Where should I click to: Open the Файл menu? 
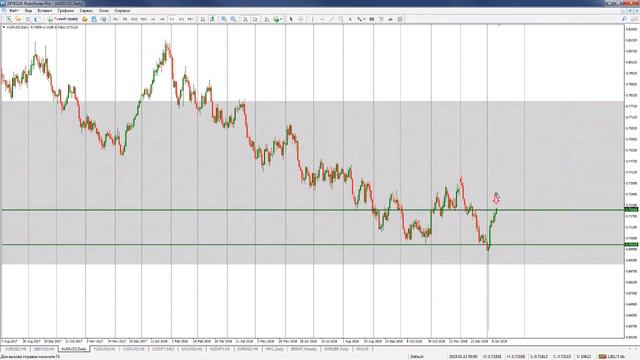point(14,11)
